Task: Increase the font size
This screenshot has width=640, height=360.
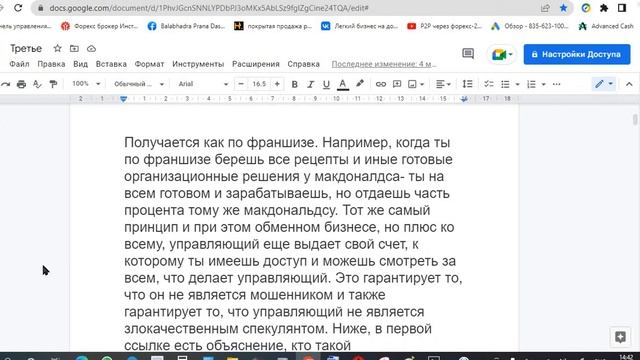Action: 277,84
